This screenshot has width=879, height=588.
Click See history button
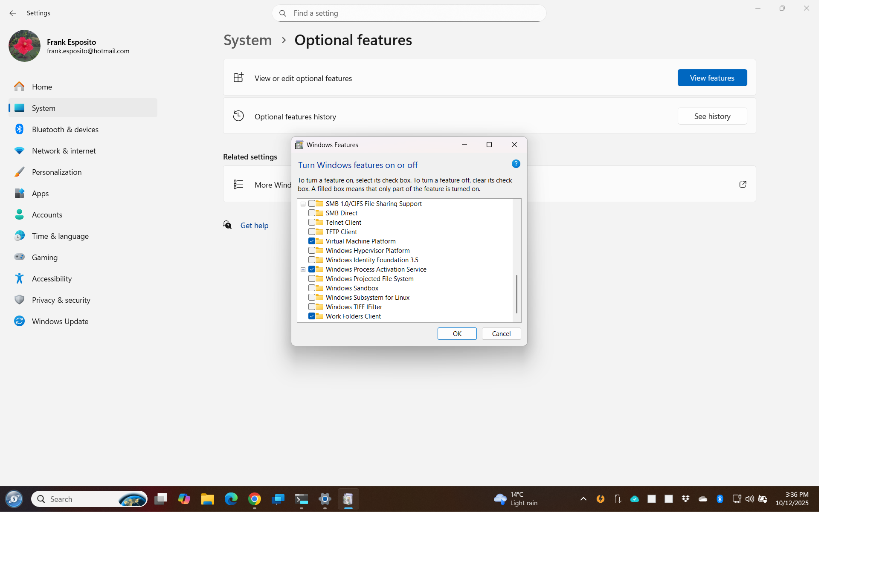point(712,116)
